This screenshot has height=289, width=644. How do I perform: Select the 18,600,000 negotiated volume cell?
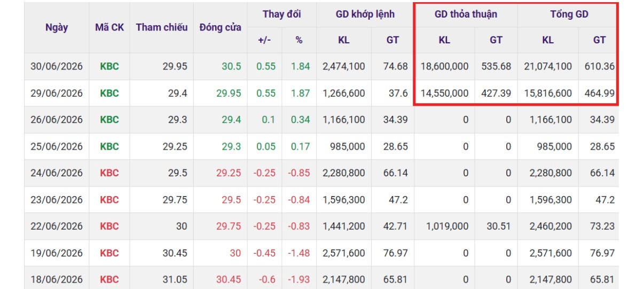(445, 67)
